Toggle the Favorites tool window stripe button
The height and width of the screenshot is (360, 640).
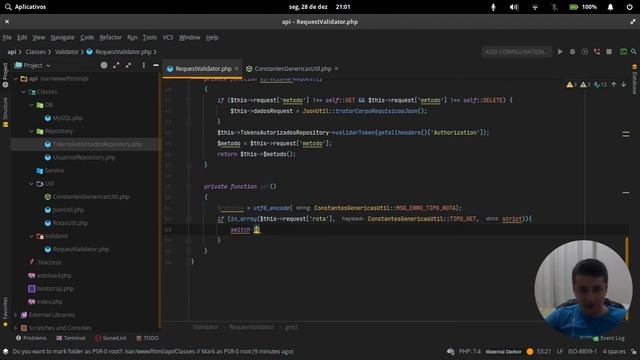point(5,312)
